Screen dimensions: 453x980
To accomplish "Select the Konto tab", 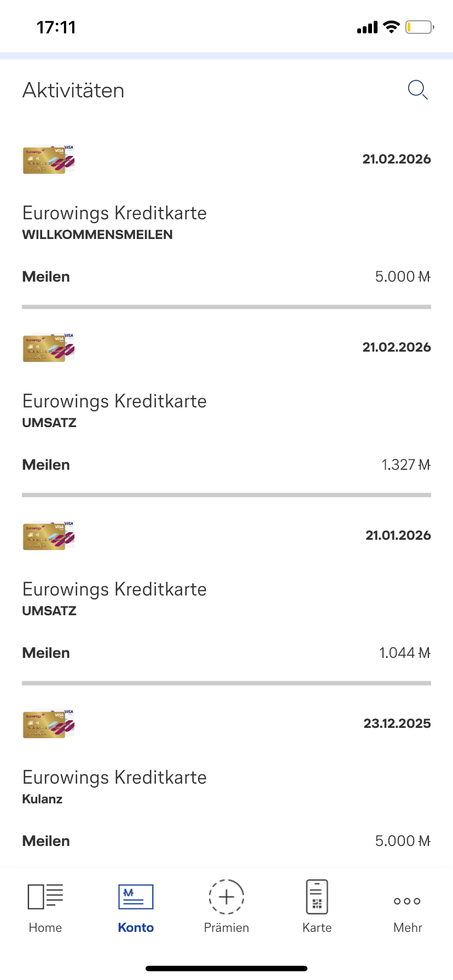I will (x=136, y=906).
